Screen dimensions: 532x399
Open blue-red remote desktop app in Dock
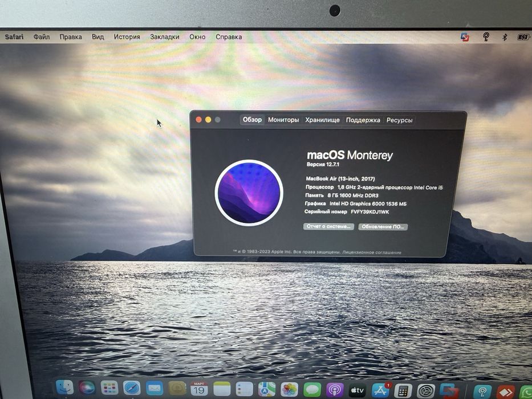tap(449, 391)
